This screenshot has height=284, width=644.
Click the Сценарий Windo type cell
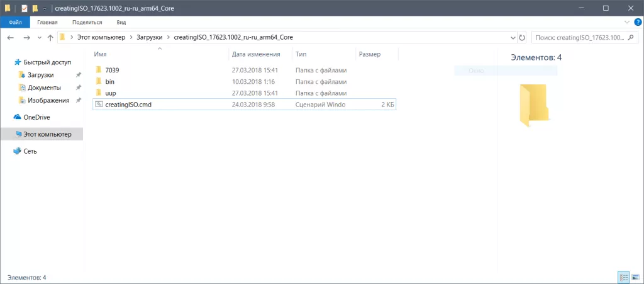click(x=320, y=105)
